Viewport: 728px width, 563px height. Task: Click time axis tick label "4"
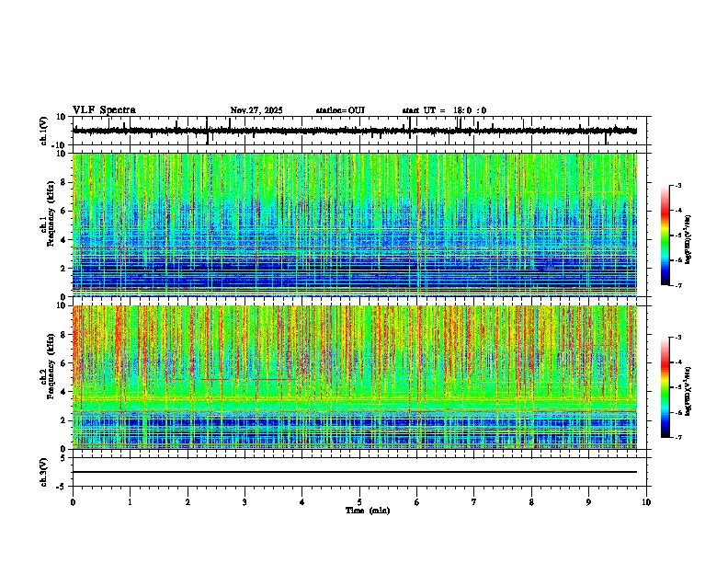(302, 502)
